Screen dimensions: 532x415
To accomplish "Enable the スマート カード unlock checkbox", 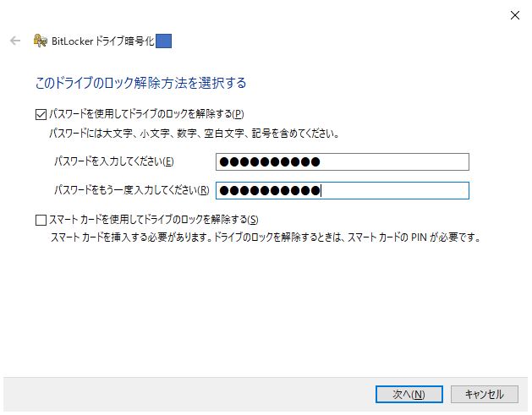I will click(41, 220).
